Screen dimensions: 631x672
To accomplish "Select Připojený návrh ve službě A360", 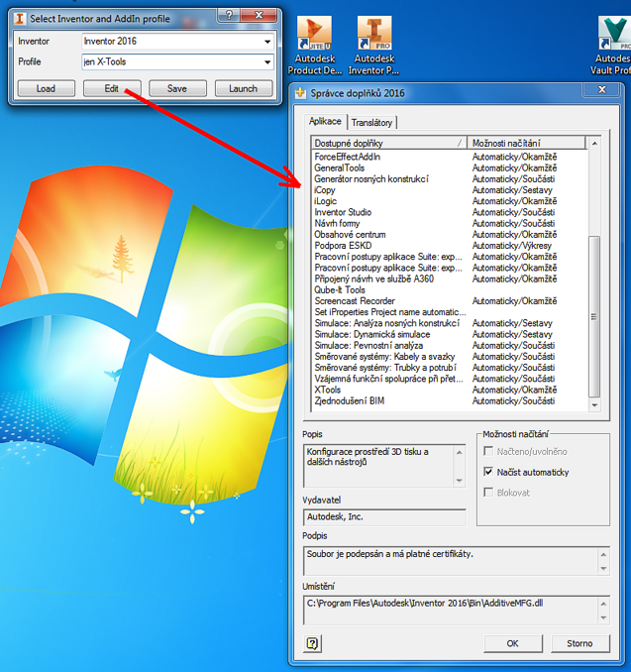I will (x=450, y=279).
